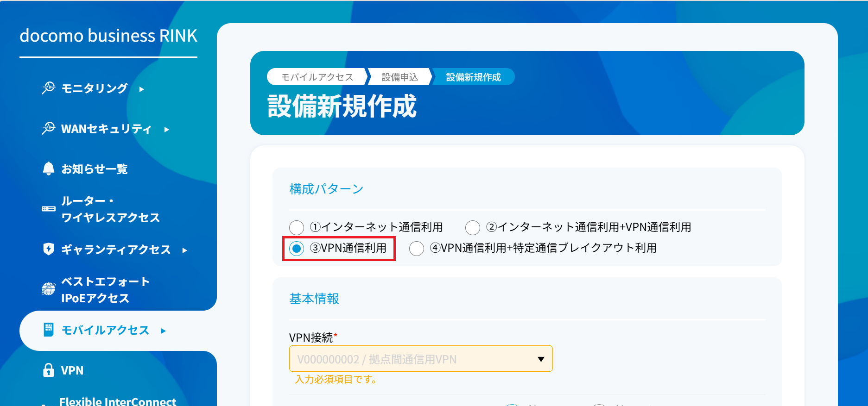Image resolution: width=868 pixels, height=406 pixels.
Task: Click docomo business RINK logo
Action: (x=108, y=36)
